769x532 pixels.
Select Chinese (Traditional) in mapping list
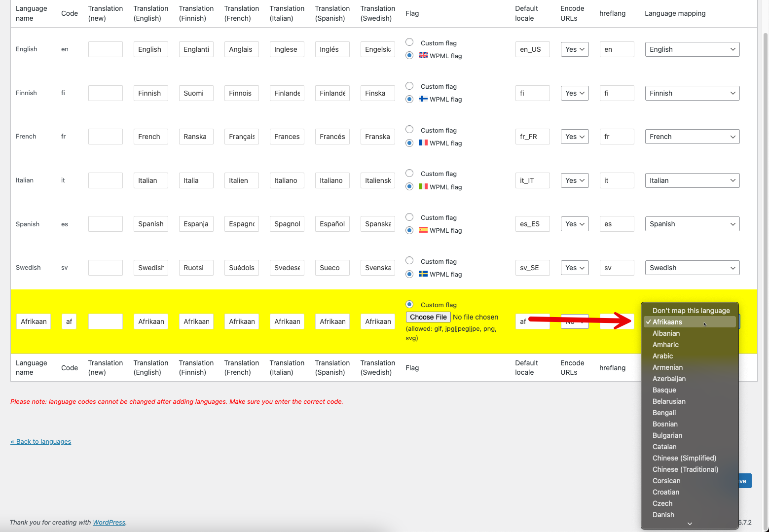[x=690, y=469]
